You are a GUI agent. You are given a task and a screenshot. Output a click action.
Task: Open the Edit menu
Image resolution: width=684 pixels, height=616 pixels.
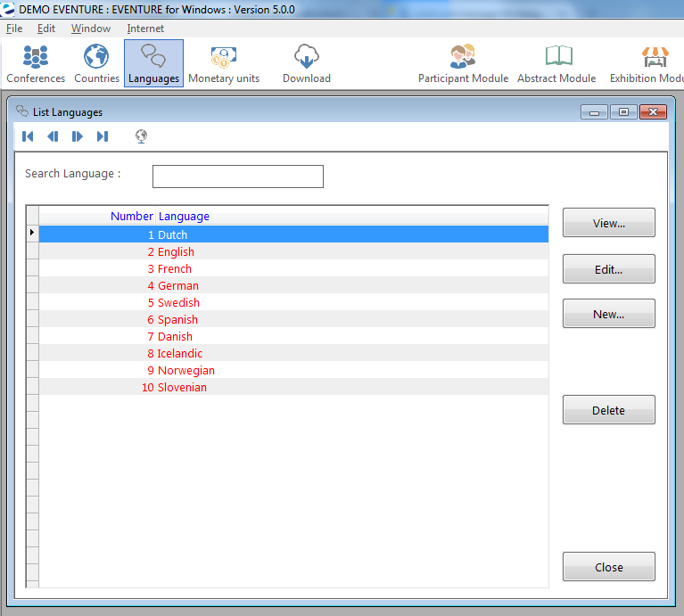click(45, 29)
